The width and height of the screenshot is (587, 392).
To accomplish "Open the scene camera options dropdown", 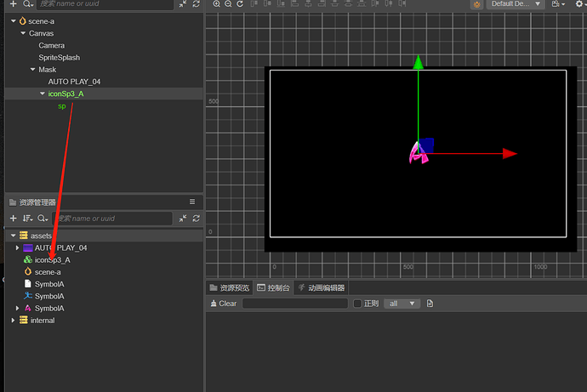I will point(558,3).
